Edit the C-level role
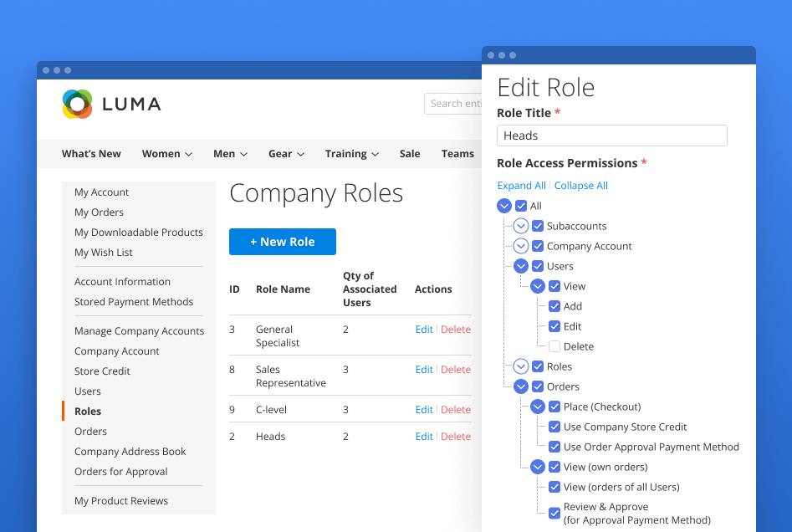 (423, 409)
